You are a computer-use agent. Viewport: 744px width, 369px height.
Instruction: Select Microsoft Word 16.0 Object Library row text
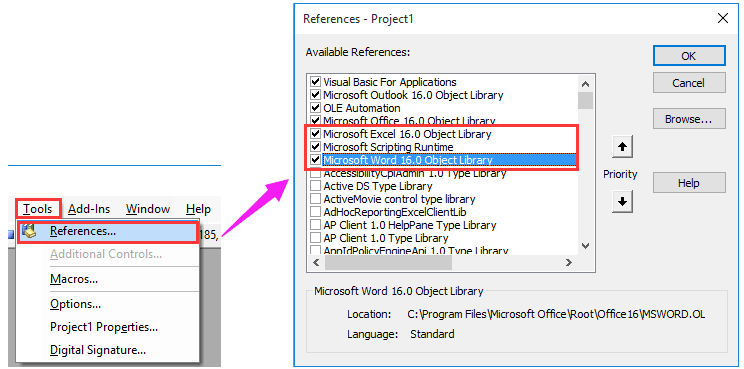(x=408, y=160)
